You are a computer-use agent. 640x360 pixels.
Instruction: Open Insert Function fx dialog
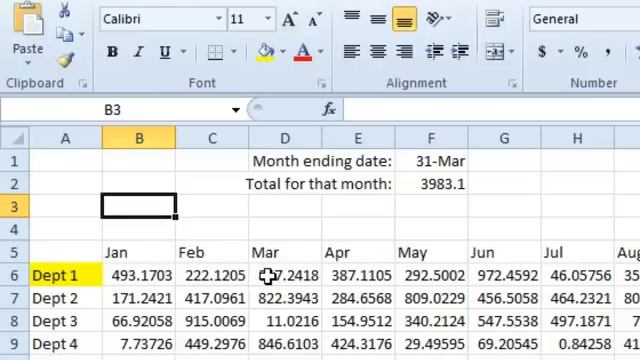tap(329, 109)
